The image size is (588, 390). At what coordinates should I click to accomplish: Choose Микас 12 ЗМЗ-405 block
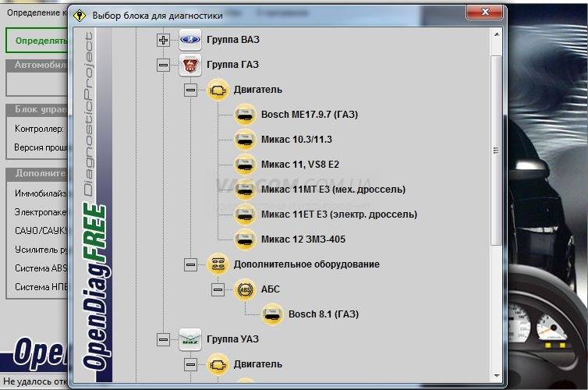click(303, 239)
